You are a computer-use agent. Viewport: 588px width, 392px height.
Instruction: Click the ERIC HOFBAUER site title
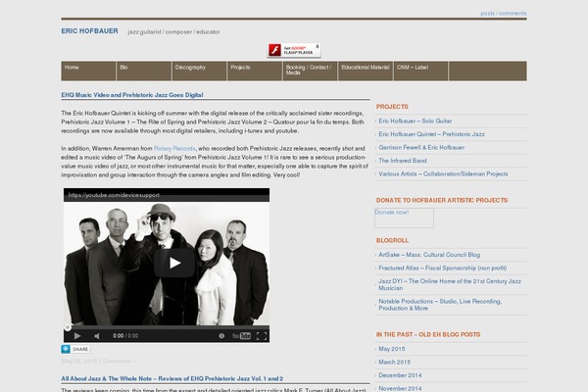(89, 31)
